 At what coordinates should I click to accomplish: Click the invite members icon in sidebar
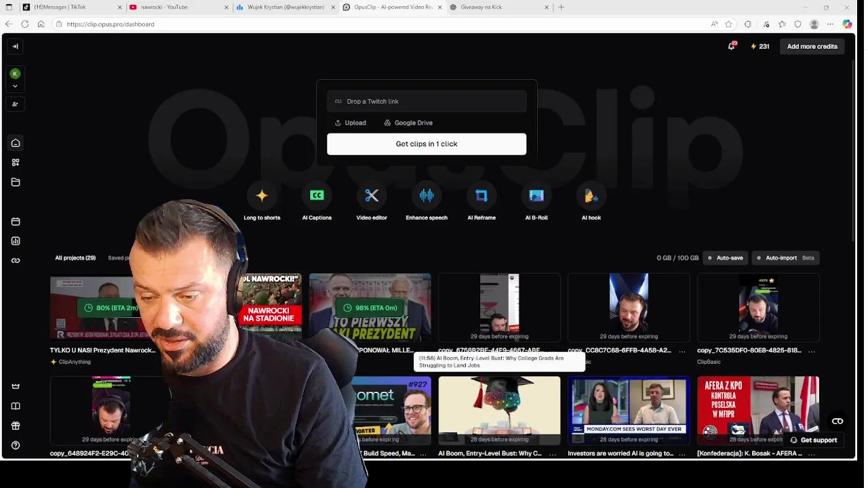[15, 104]
